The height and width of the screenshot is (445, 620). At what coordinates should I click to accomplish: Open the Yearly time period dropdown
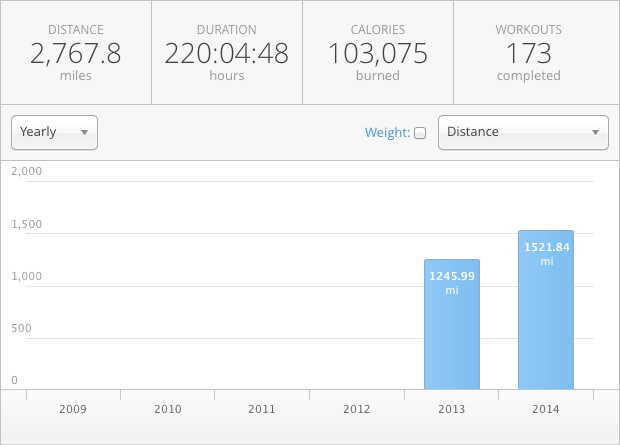tap(54, 132)
